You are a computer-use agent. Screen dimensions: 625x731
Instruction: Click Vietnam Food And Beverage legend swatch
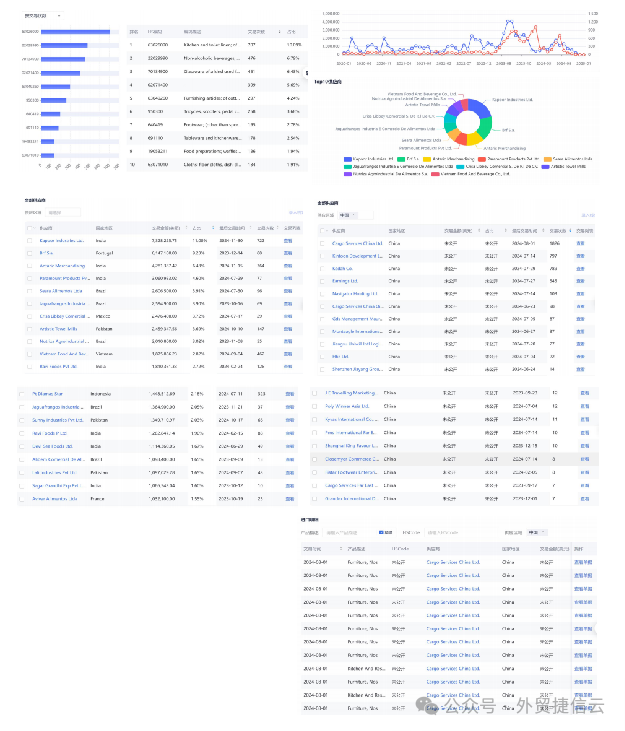[x=435, y=174]
